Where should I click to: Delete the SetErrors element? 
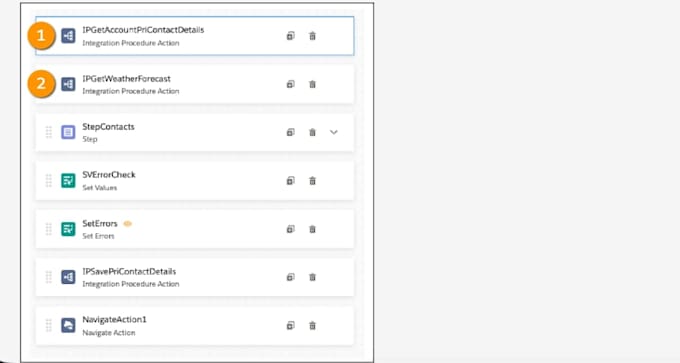pyautogui.click(x=312, y=229)
